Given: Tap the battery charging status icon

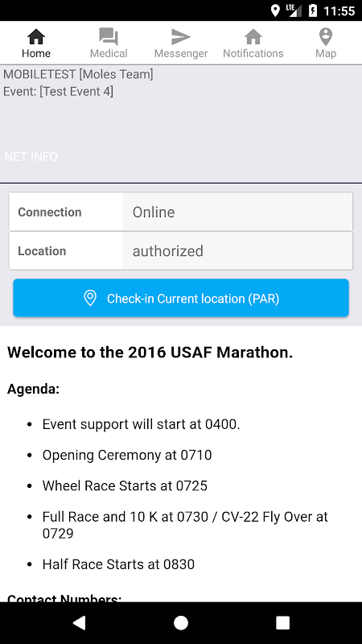Looking at the screenshot, I should (313, 10).
